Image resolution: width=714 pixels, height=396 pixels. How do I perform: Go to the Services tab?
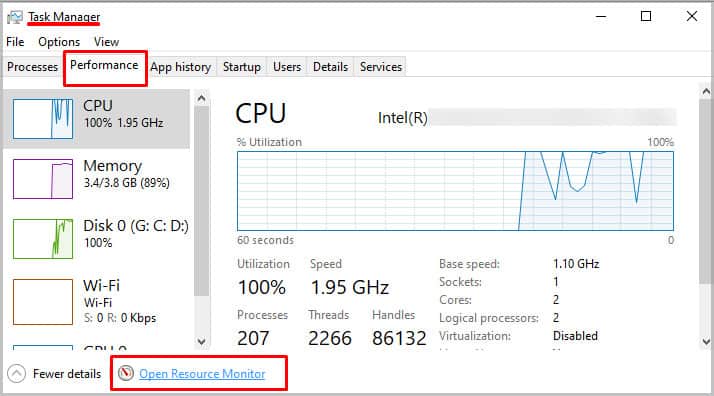[x=381, y=67]
